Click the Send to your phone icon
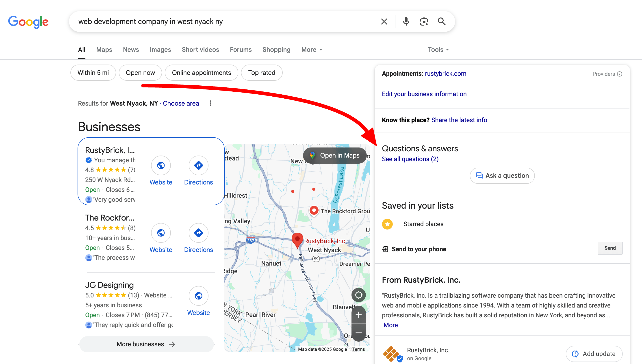This screenshot has height=364, width=642. tap(385, 249)
